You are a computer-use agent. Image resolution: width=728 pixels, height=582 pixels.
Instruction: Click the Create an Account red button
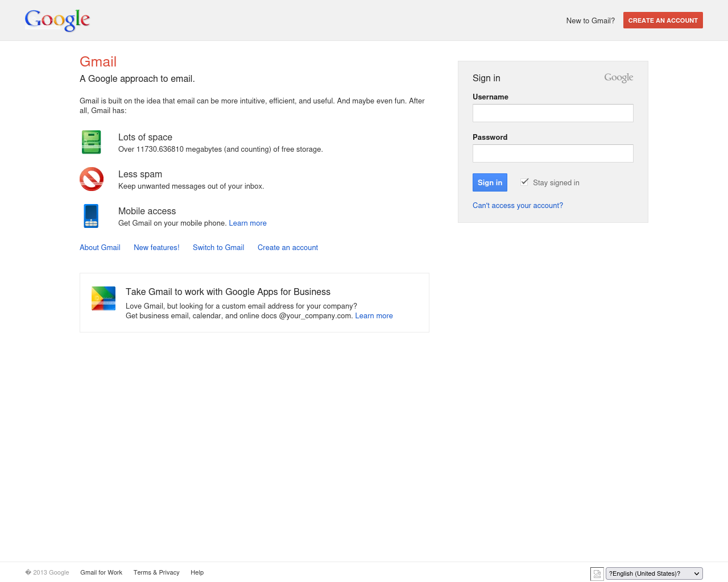(663, 20)
